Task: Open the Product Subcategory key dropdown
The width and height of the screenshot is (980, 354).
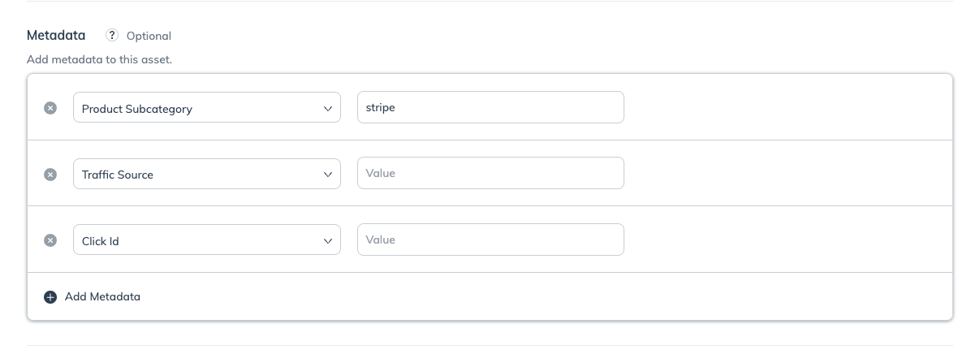Action: pos(207,107)
